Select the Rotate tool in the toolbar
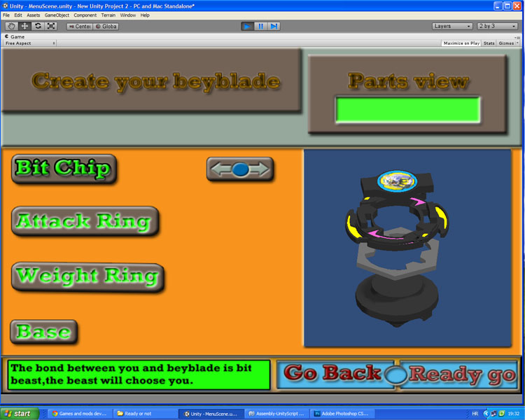 tap(38, 26)
